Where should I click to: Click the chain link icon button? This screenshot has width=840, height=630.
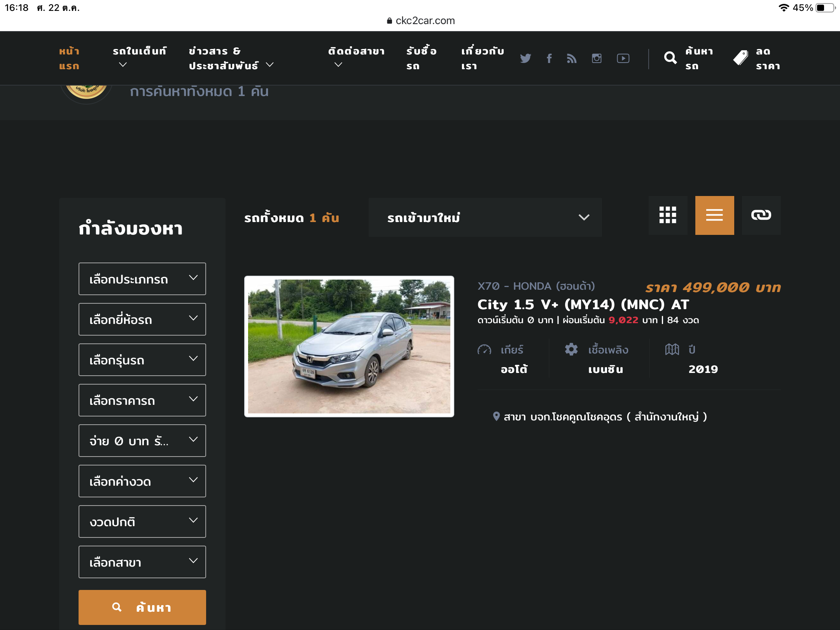click(761, 215)
